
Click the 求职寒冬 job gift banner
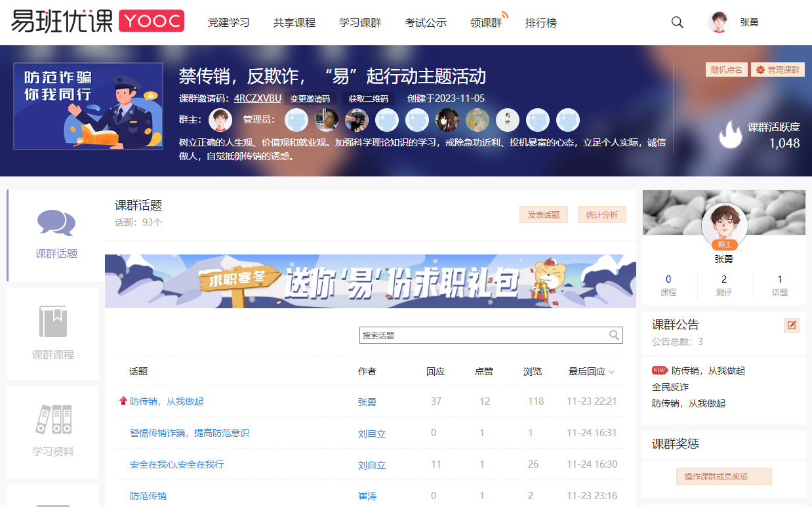click(x=370, y=281)
